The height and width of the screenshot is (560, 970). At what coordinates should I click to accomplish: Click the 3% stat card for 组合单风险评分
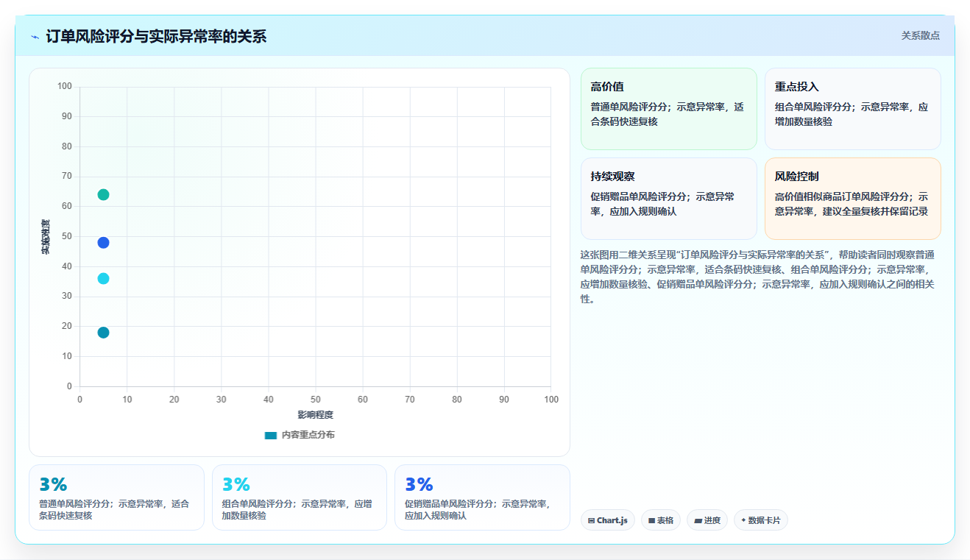pyautogui.click(x=300, y=497)
